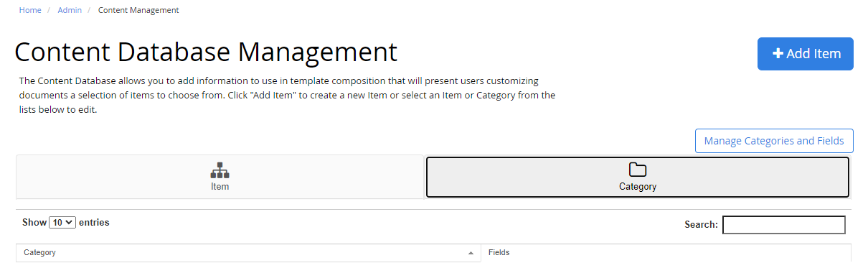Click the plus icon on Add Item
Screen dimensions: 868x263
click(x=778, y=54)
